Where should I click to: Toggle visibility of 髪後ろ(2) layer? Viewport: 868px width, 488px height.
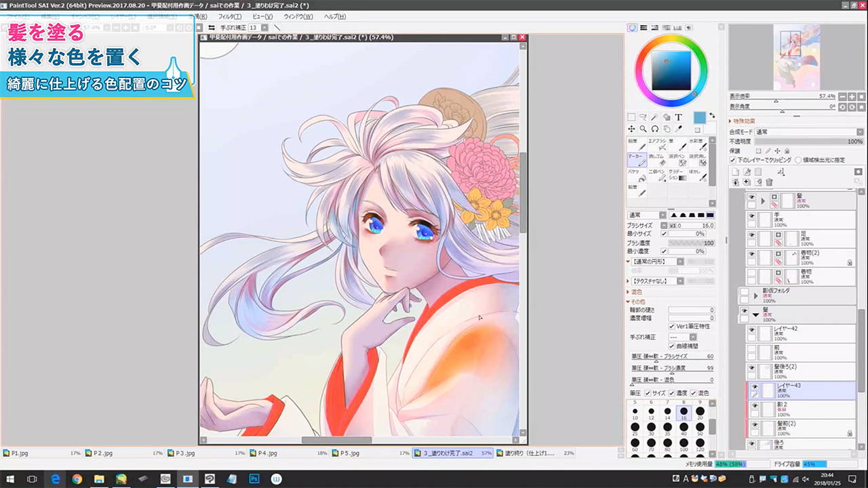point(751,368)
